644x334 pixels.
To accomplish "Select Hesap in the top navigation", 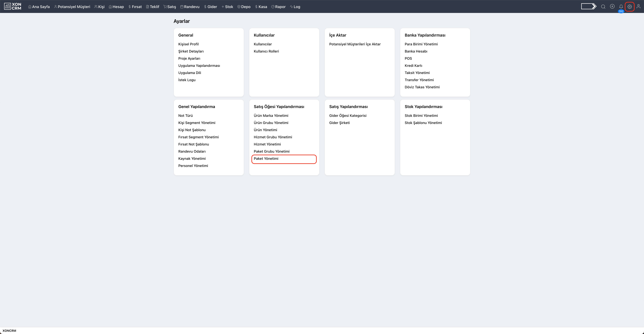I will click(116, 7).
